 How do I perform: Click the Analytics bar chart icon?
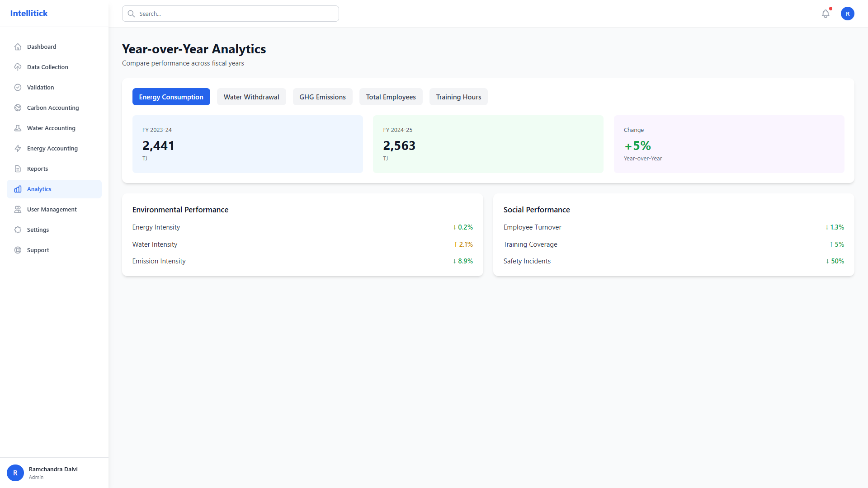tap(18, 189)
